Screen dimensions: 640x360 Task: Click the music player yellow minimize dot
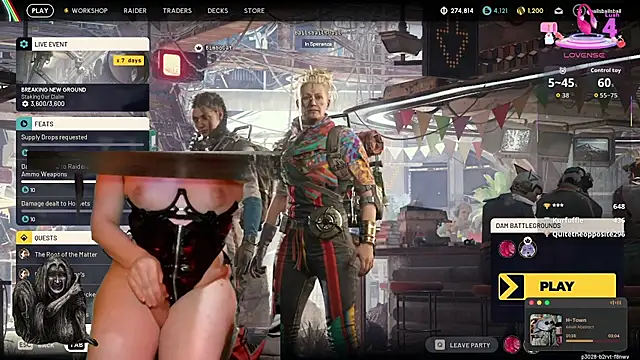pos(539,303)
